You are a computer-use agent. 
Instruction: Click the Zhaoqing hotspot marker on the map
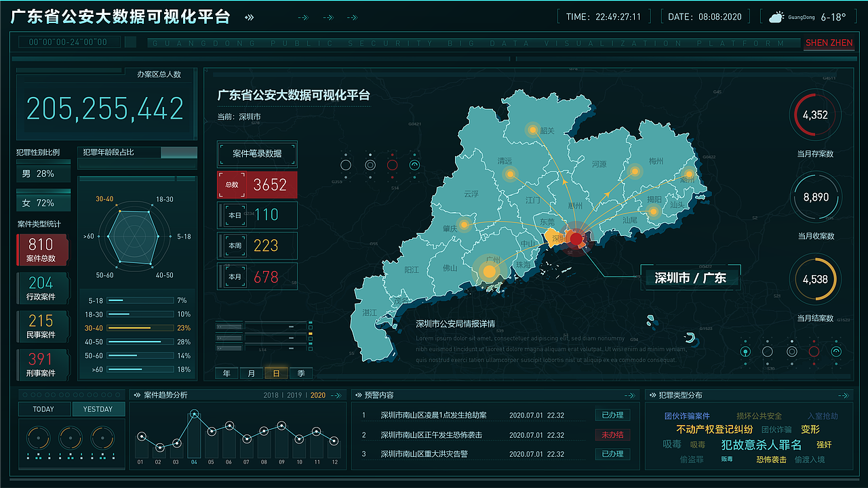(464, 224)
